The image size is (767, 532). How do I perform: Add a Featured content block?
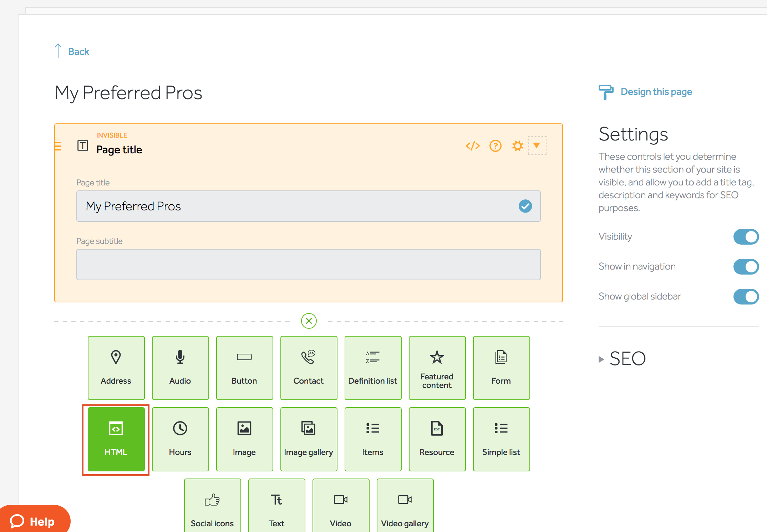coord(437,368)
